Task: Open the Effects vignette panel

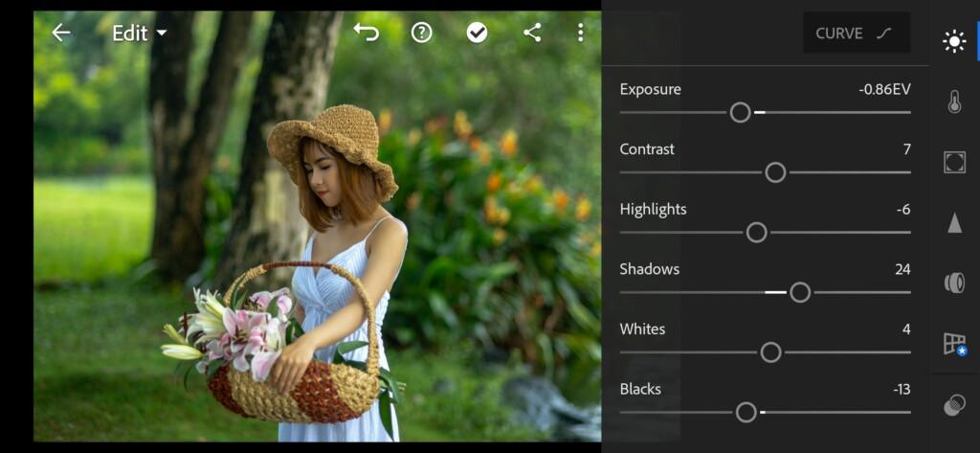Action: 954,162
